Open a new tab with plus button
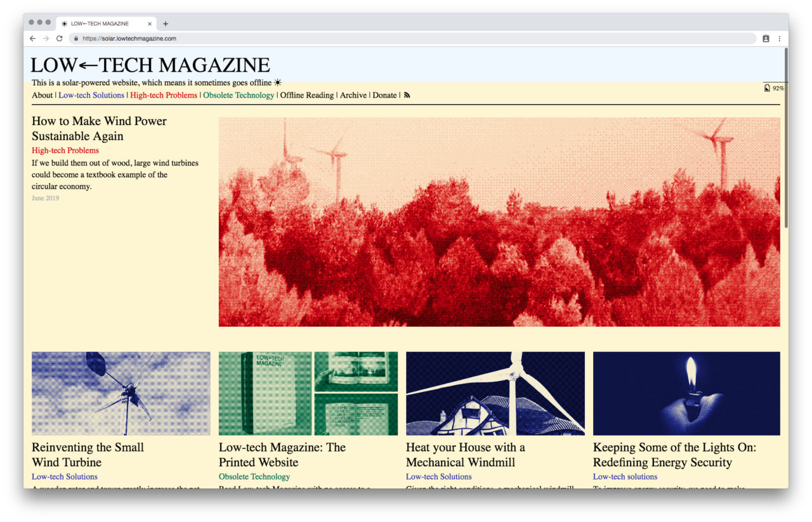The image size is (812, 522). [x=166, y=23]
